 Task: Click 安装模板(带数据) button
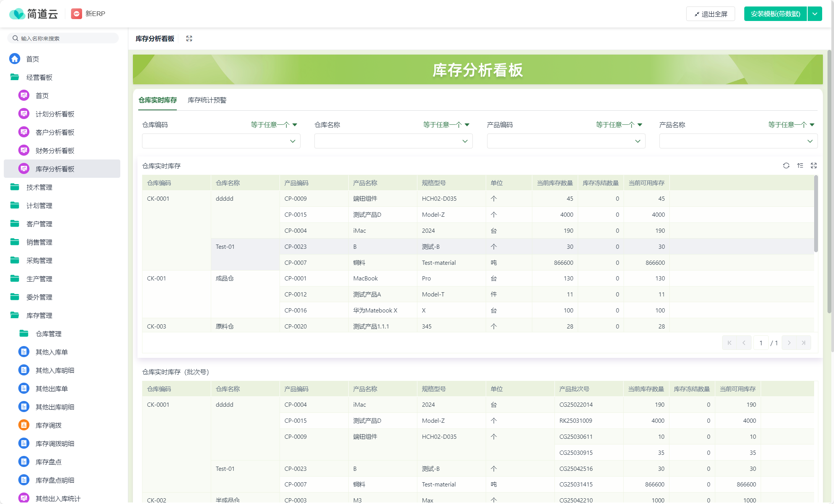tap(775, 13)
